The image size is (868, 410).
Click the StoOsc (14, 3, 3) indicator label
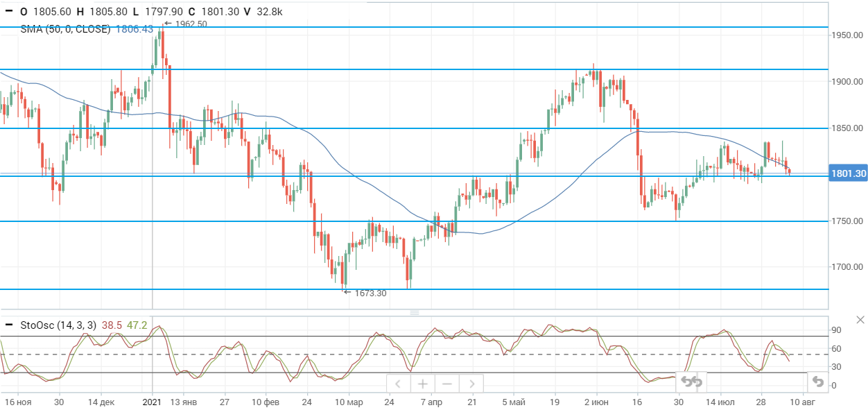point(59,324)
